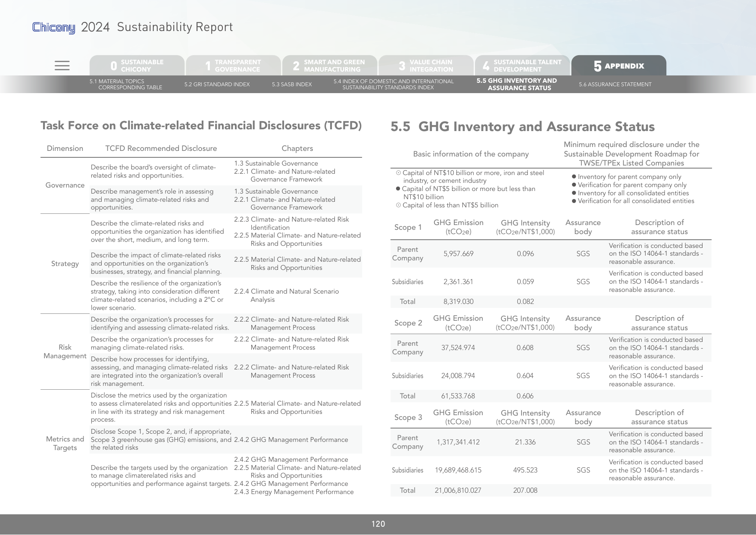Viewport: 756px width, 535px height.
Task: Select Scope 2 parent emission 37,524.974
Action: pyautogui.click(x=458, y=348)
